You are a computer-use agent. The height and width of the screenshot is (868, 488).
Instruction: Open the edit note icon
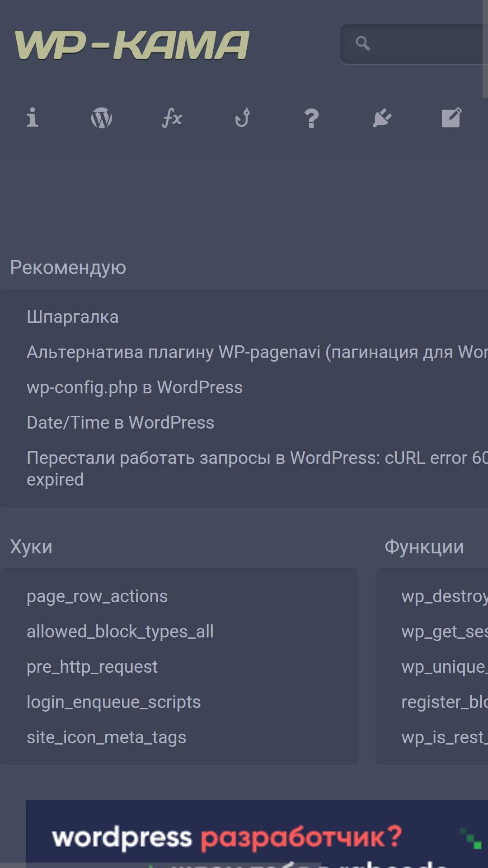coord(451,118)
